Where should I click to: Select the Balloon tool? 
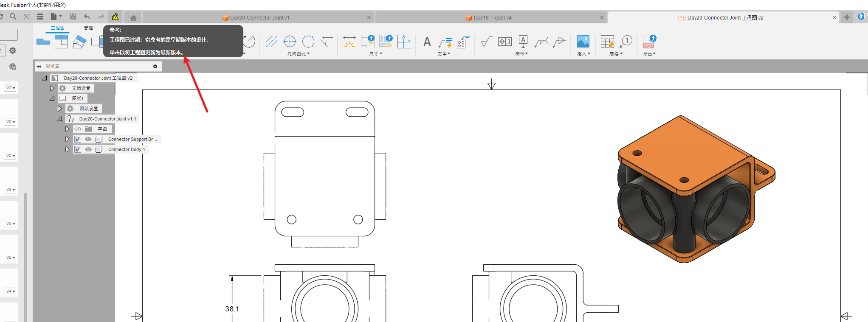tap(626, 42)
